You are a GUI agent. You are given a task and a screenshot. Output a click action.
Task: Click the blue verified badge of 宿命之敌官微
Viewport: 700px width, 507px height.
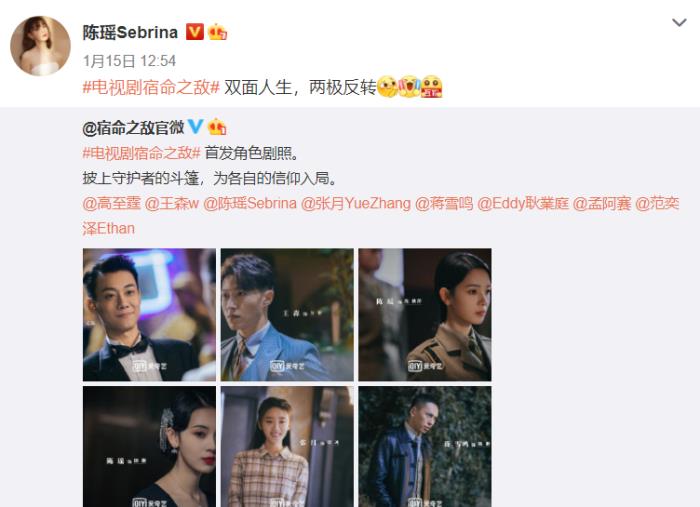coord(196,127)
